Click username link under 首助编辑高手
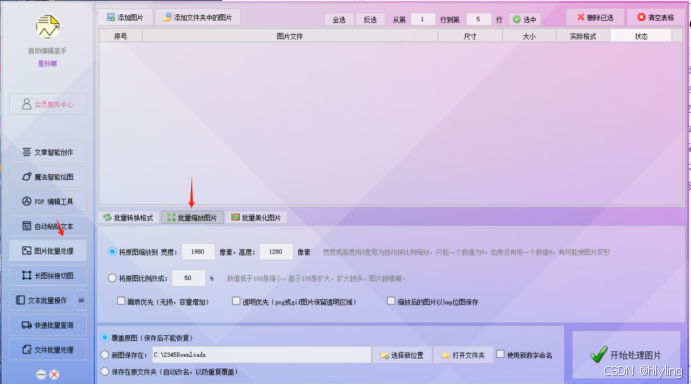Image resolution: width=691 pixels, height=385 pixels. click(47, 64)
